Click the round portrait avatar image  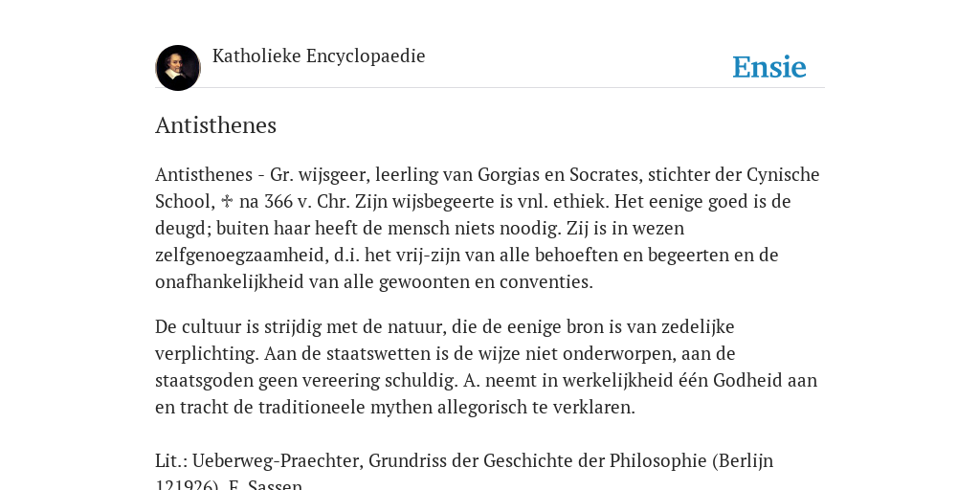(178, 68)
